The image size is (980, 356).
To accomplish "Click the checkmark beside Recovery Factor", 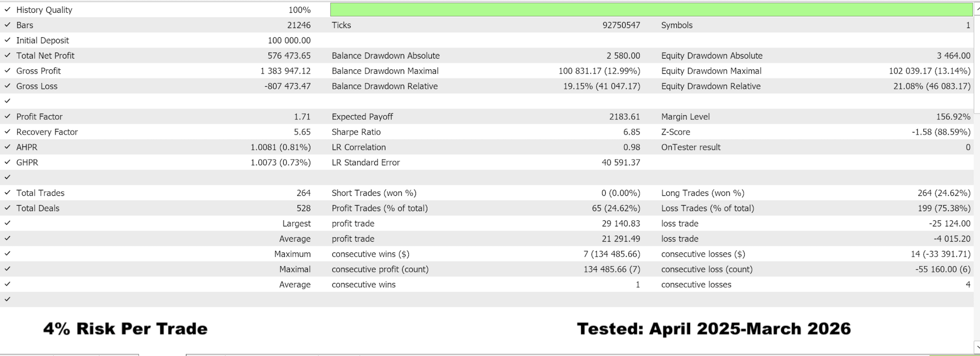I will tap(7, 132).
